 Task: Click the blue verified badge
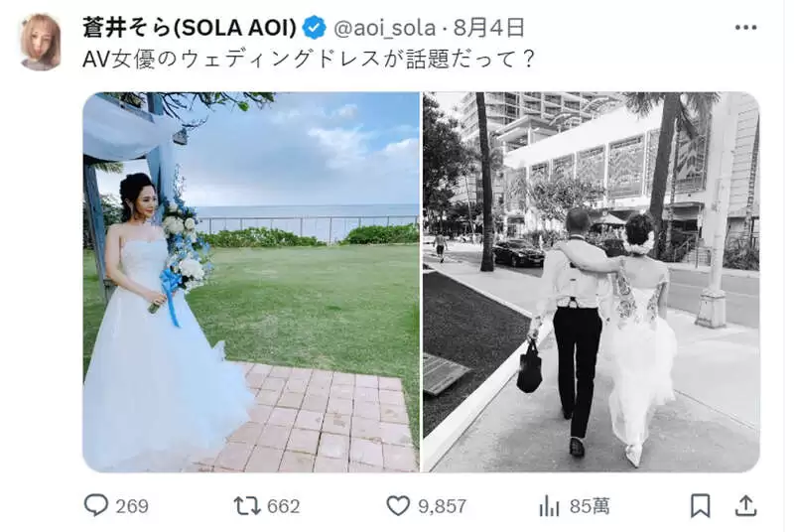point(314,28)
